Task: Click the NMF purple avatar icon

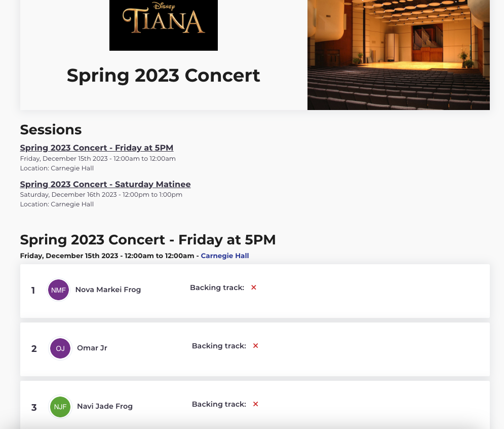Action: pyautogui.click(x=58, y=290)
